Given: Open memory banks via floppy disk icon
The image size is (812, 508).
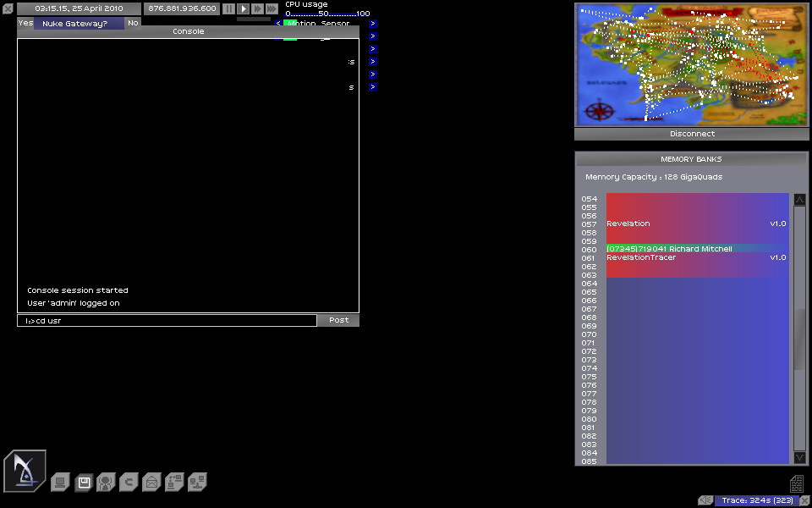Looking at the screenshot, I should pyautogui.click(x=84, y=483).
